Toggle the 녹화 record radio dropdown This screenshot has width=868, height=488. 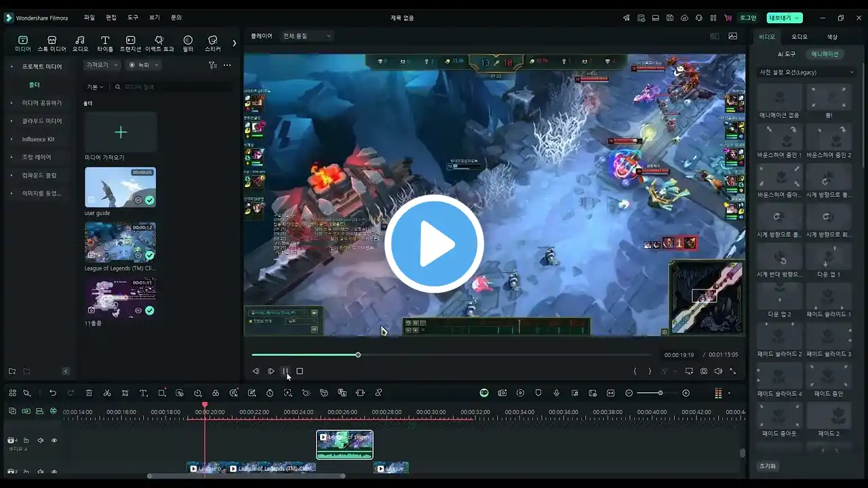coord(144,65)
